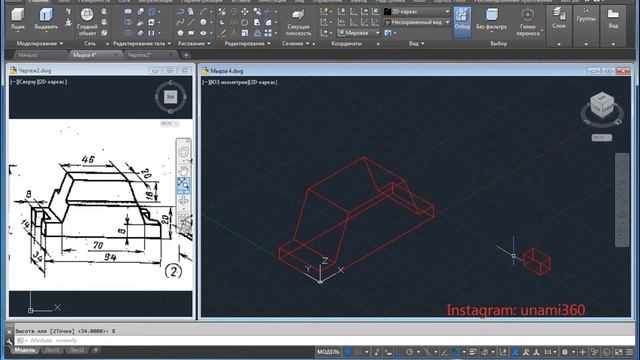This screenshot has height=360, width=640.
Task: Expand the Координаты panel arrow
Action: click(x=378, y=44)
